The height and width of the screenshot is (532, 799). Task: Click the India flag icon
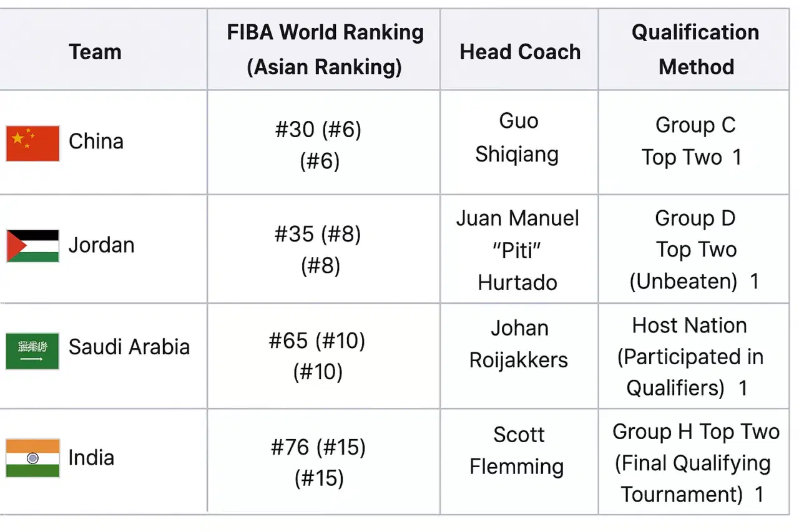pos(33,458)
